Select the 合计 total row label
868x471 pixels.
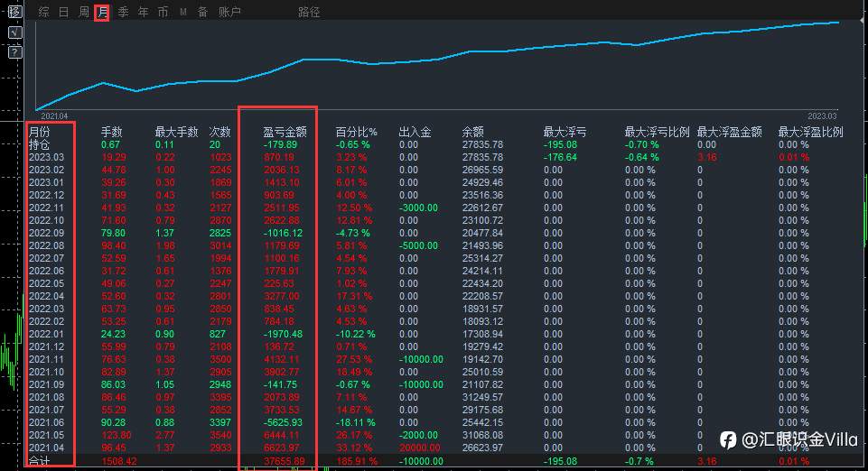click(x=40, y=461)
